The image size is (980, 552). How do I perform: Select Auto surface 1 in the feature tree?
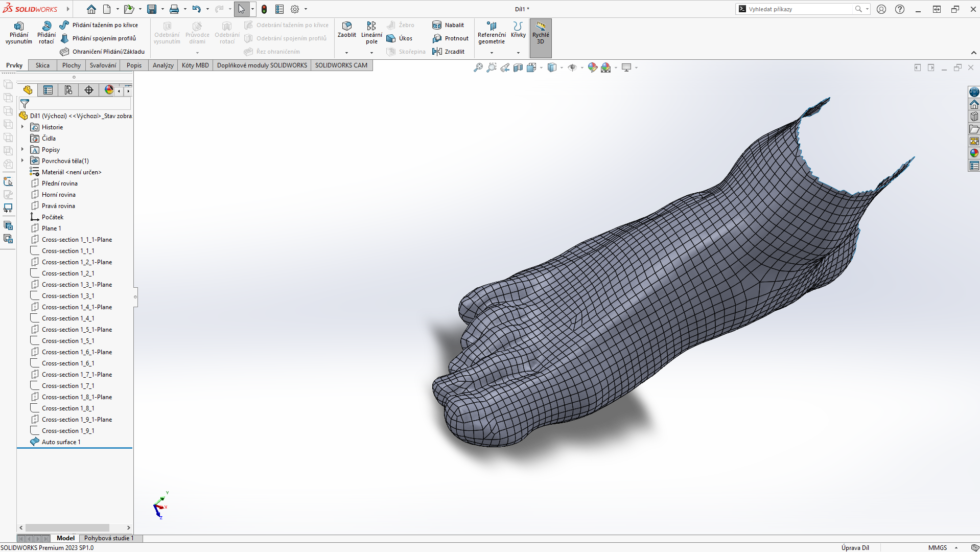pyautogui.click(x=61, y=442)
